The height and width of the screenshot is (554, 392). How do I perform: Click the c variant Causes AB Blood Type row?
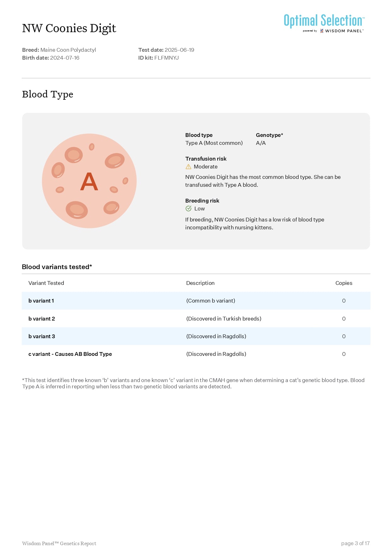[x=196, y=354]
